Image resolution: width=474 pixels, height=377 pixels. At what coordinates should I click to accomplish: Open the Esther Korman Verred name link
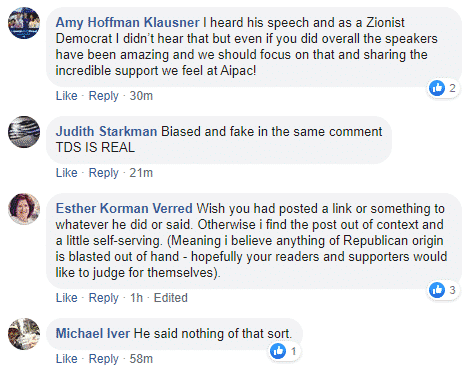(124, 209)
